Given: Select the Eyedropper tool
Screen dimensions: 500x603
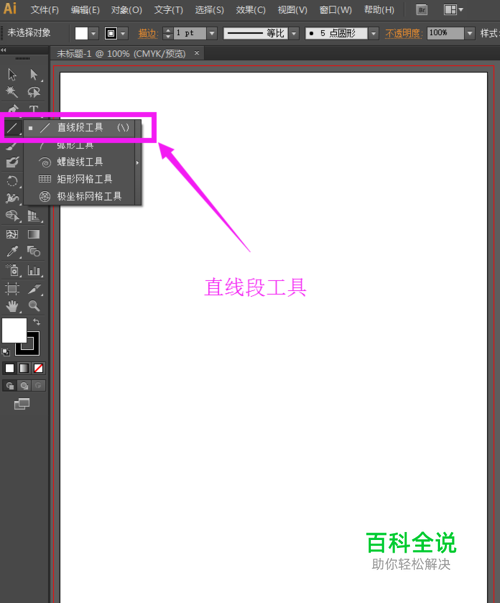Looking at the screenshot, I should (12, 252).
